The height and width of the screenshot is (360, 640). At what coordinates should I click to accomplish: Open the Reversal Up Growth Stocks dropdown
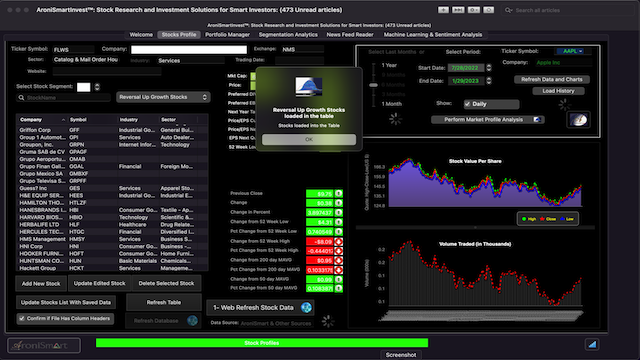[x=163, y=97]
